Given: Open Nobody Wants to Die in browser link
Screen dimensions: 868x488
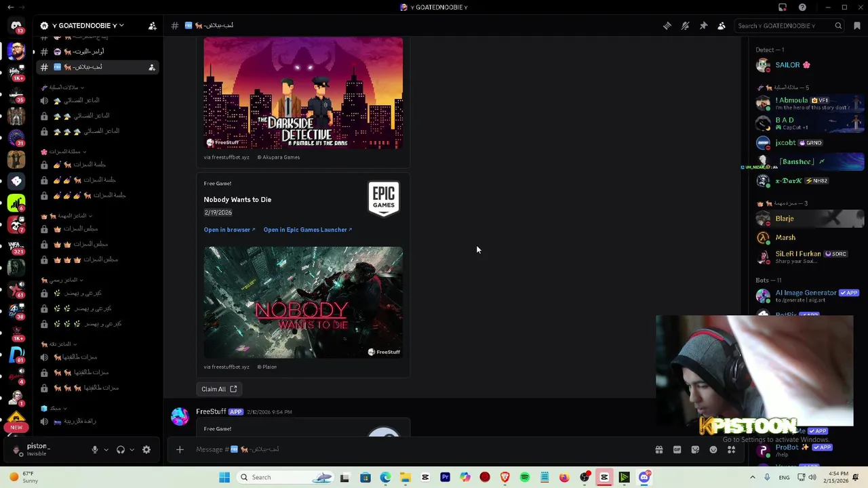Looking at the screenshot, I should coord(229,230).
